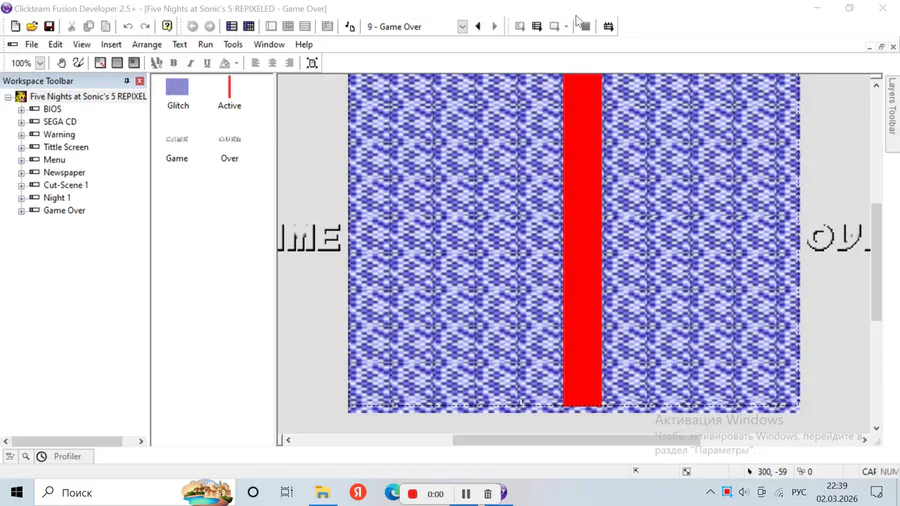Select the Glitch object in the object list
Screen dimensions: 900x506
click(177, 94)
